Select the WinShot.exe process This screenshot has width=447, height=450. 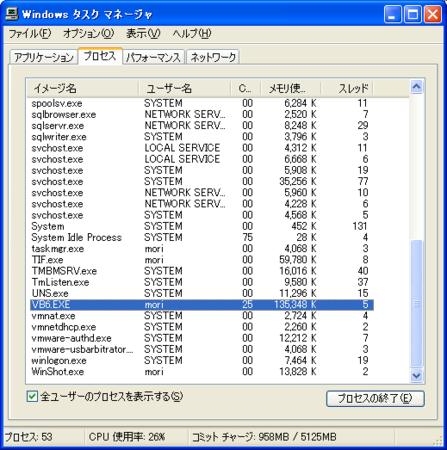[202, 372]
